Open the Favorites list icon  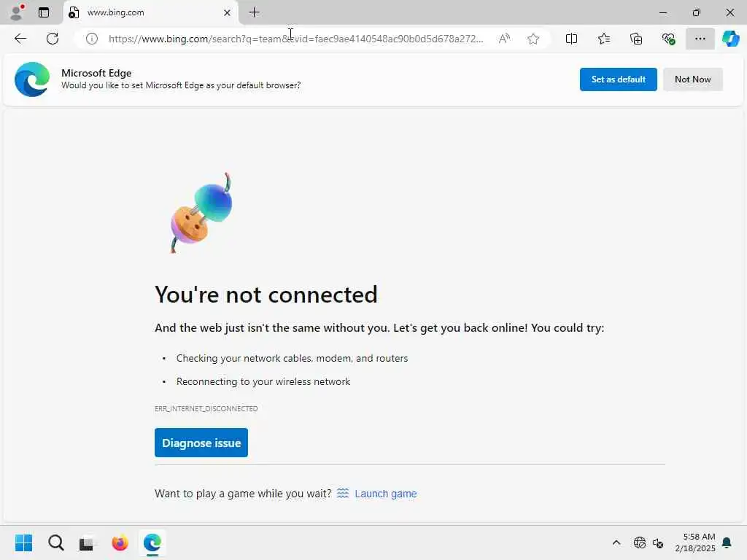pyautogui.click(x=604, y=39)
